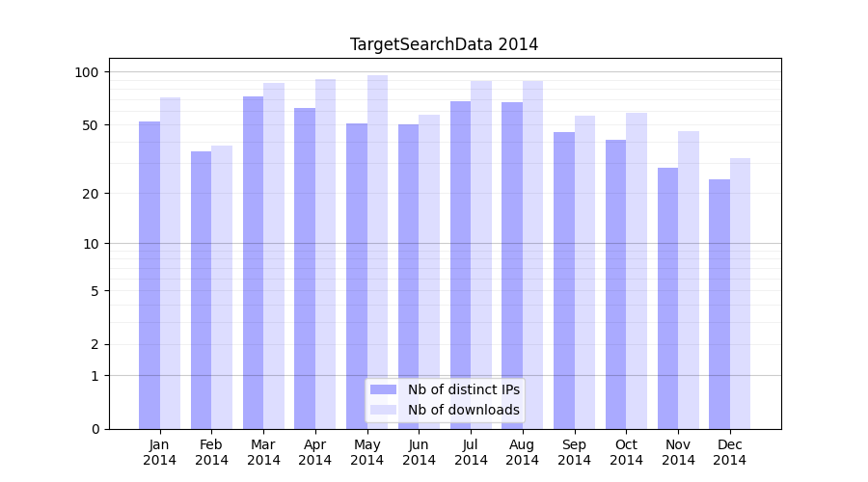Image resolution: width=868 pixels, height=482 pixels.
Task: Click the chart title TargetSearchData 2014
Action: pos(444,44)
